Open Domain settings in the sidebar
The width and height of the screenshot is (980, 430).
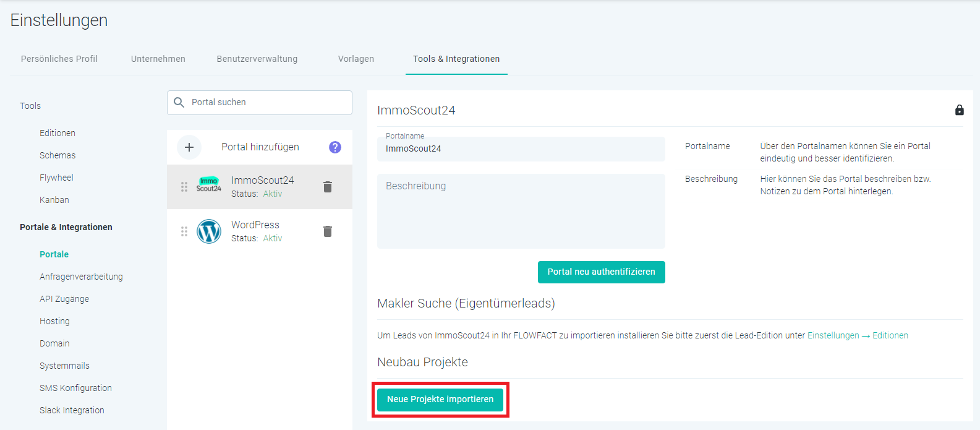[54, 343]
